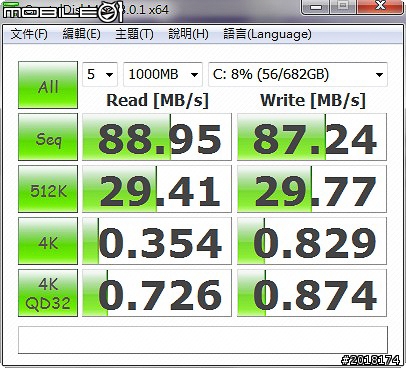The width and height of the screenshot is (406, 368).
Task: Expand the test count dropdown showing 5
Action: pyautogui.click(x=100, y=74)
